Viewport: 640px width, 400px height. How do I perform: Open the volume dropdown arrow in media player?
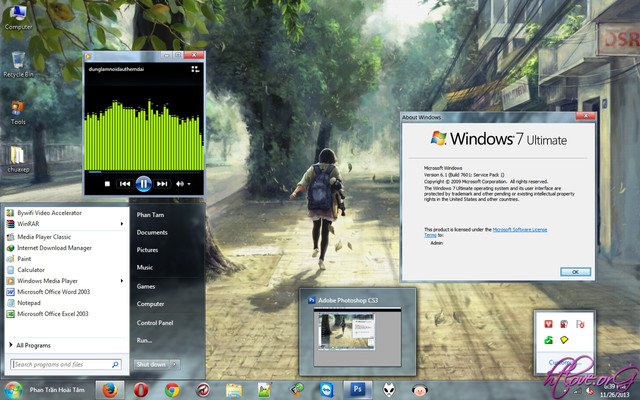(188, 184)
